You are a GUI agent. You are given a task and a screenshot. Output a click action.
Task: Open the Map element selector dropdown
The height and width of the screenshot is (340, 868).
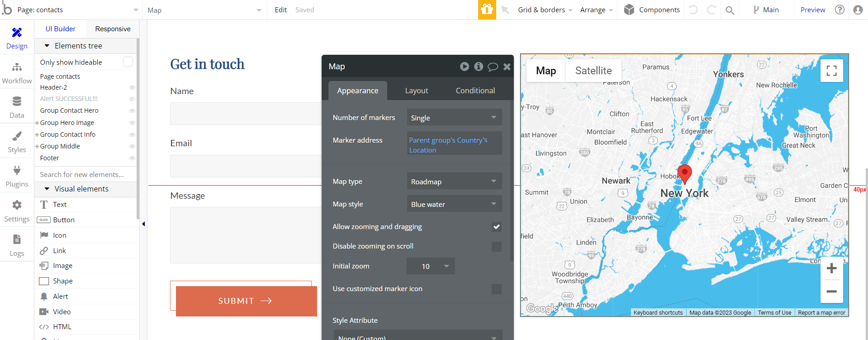[204, 10]
